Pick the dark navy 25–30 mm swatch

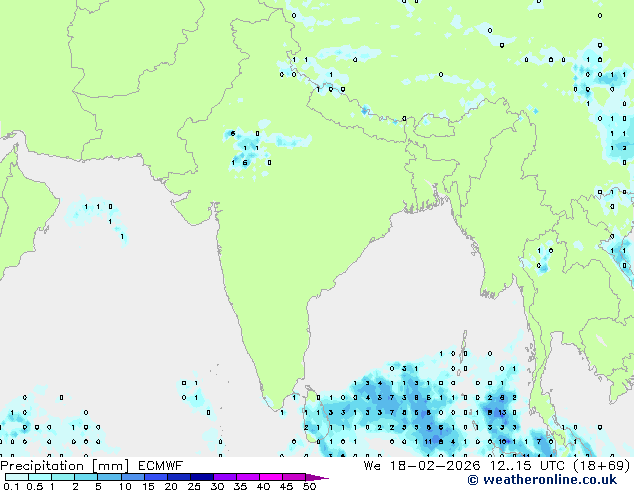coord(202,477)
